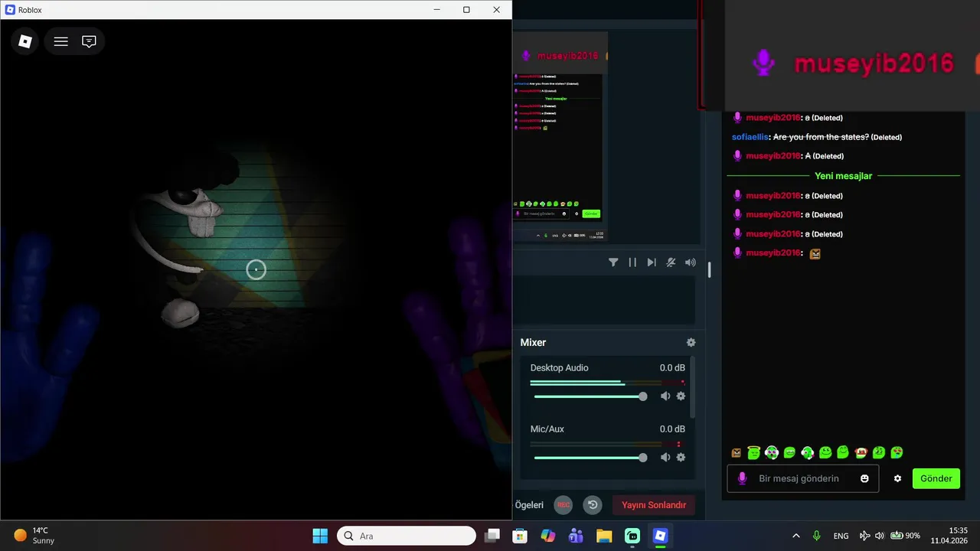Skip to next alert in feed
The height and width of the screenshot is (551, 980).
click(652, 262)
